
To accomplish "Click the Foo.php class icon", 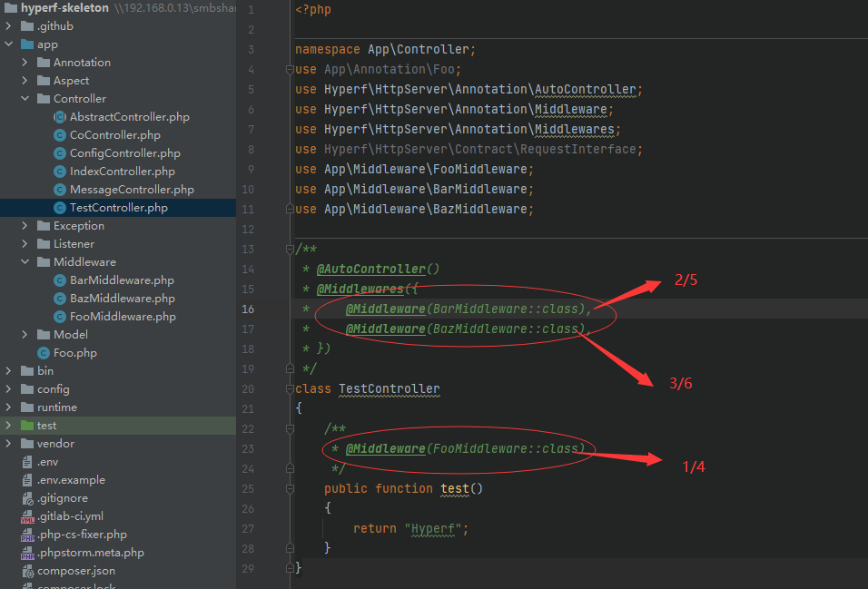I will click(x=44, y=353).
